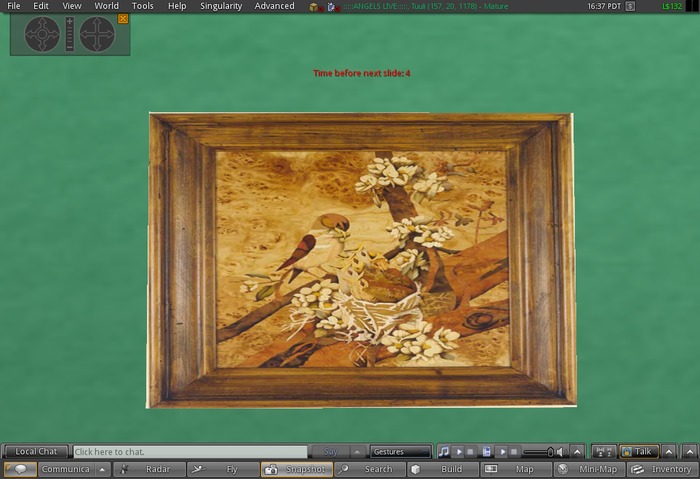700x479 pixels.
Task: Click the camera pan arrows control
Action: 97,34
